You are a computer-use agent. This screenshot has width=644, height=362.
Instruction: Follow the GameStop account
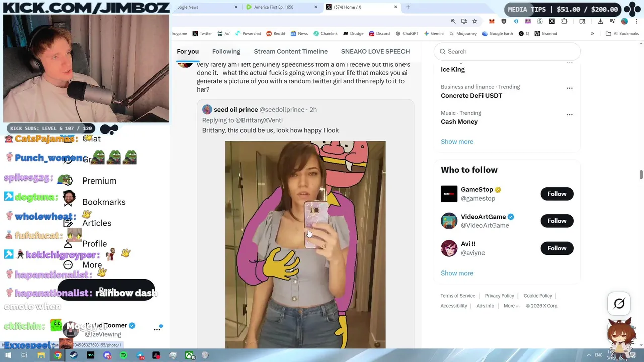tap(557, 194)
